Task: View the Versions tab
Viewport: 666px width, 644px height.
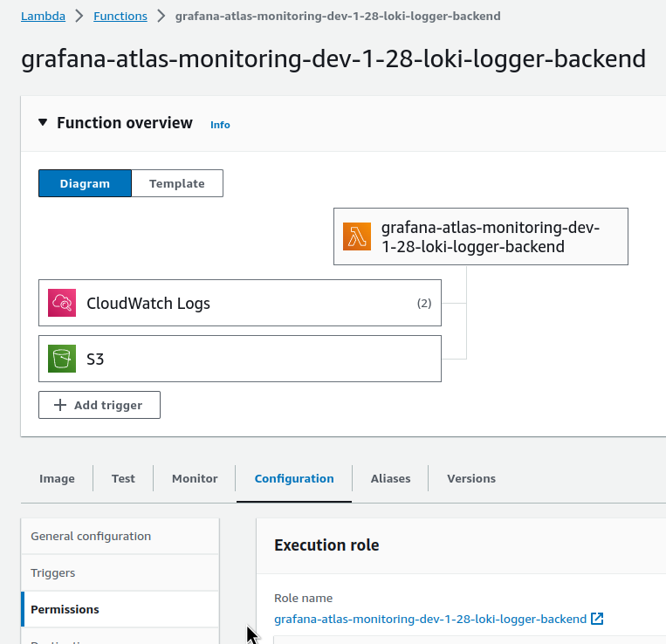Action: point(471,478)
